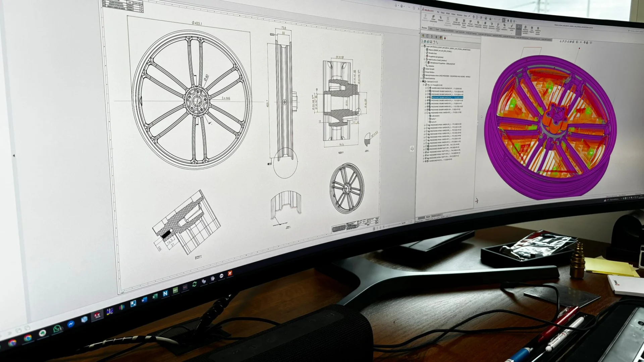
Task: Toggle checkbox next to Zaktualizowana Przygotówka
Action: click(x=426, y=62)
